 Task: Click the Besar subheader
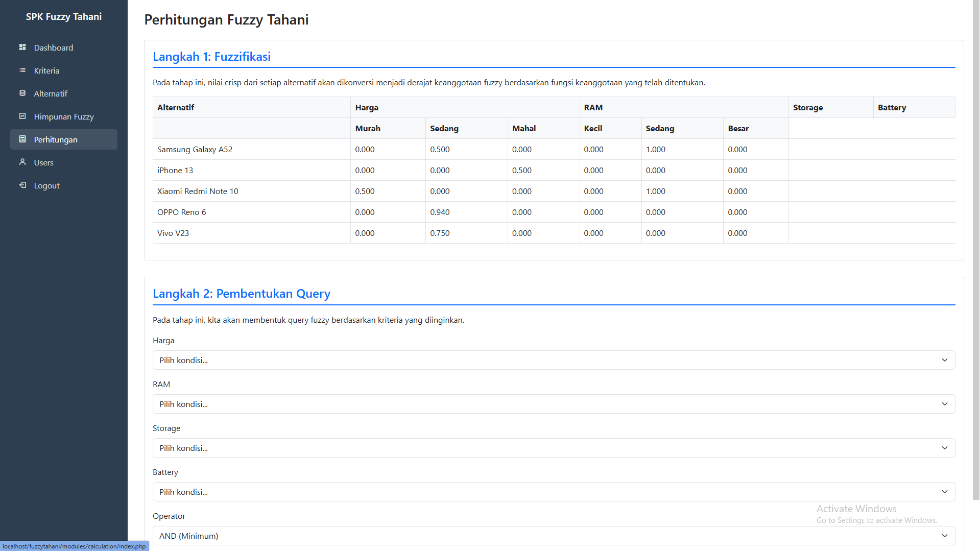(x=738, y=128)
